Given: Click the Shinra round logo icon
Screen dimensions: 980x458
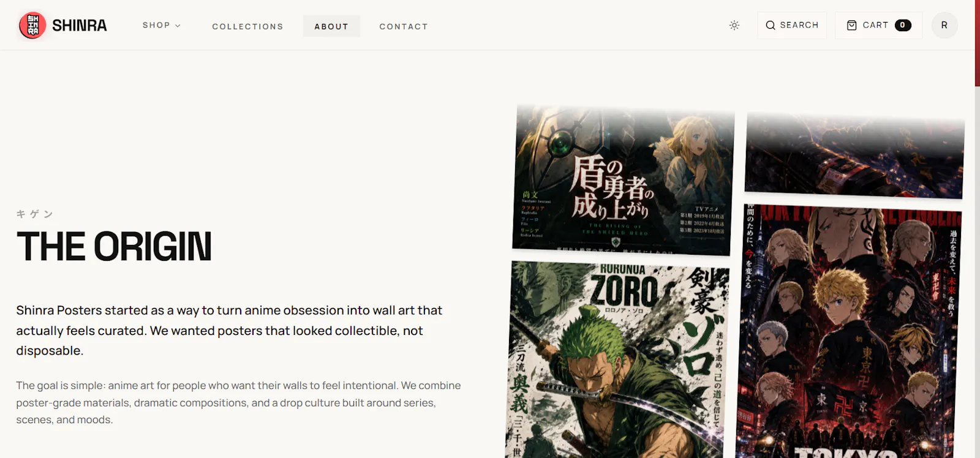Looking at the screenshot, I should click(32, 25).
